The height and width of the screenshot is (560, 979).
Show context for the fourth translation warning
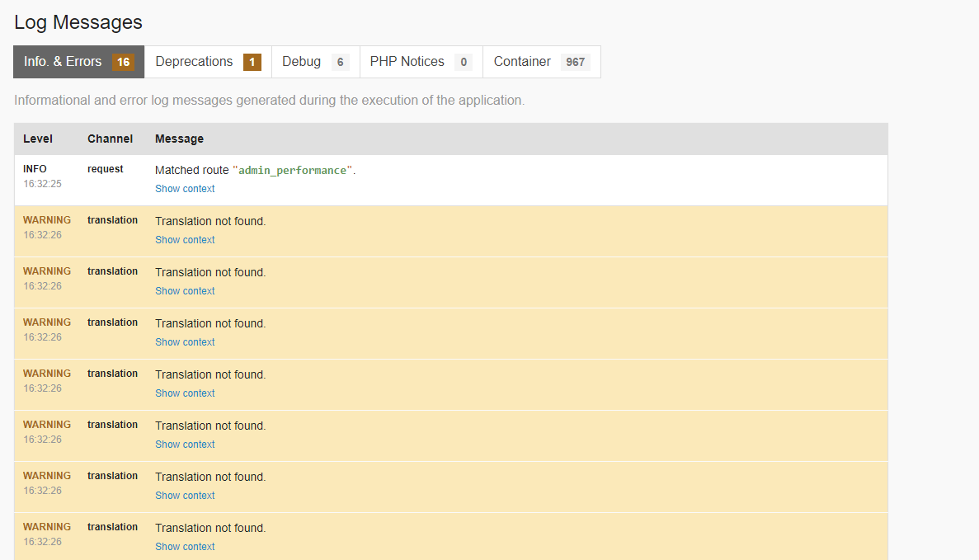pos(185,393)
